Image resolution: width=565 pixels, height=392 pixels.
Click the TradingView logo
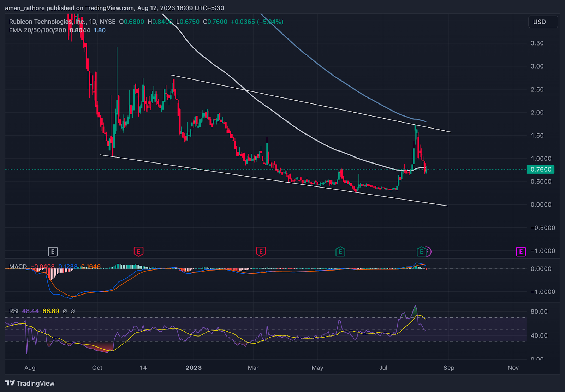coord(30,383)
